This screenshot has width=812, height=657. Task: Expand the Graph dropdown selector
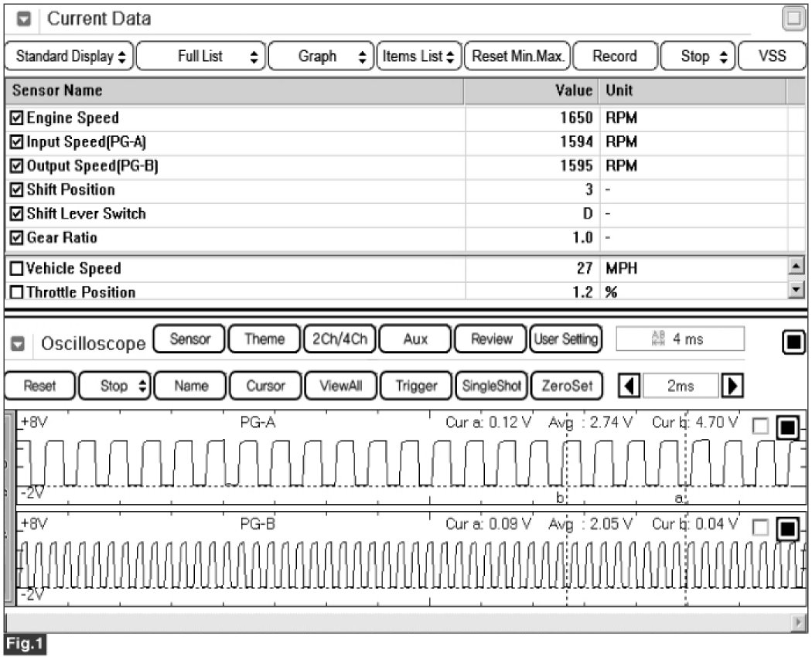click(x=322, y=56)
